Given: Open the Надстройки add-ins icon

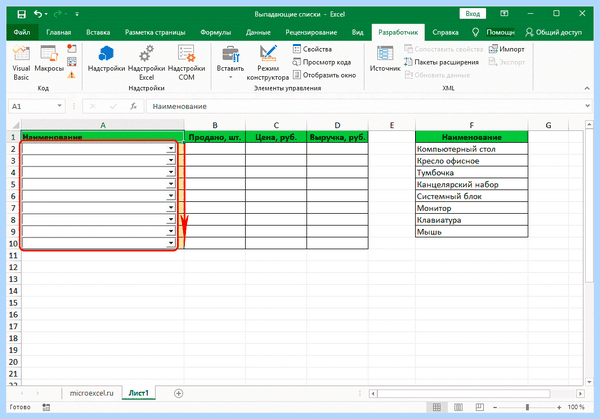Looking at the screenshot, I should tap(106, 59).
